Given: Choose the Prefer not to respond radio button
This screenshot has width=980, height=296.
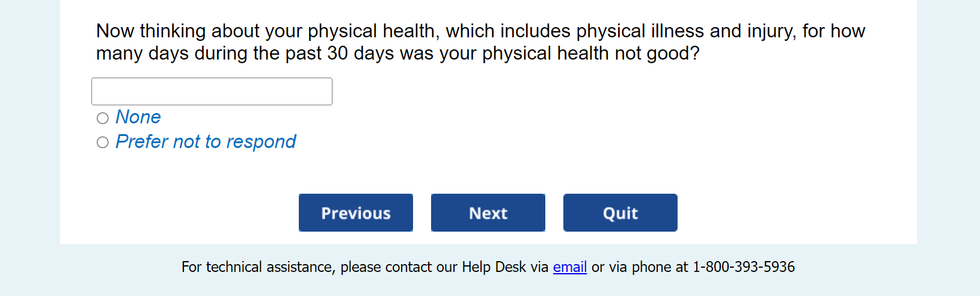Looking at the screenshot, I should 103,143.
